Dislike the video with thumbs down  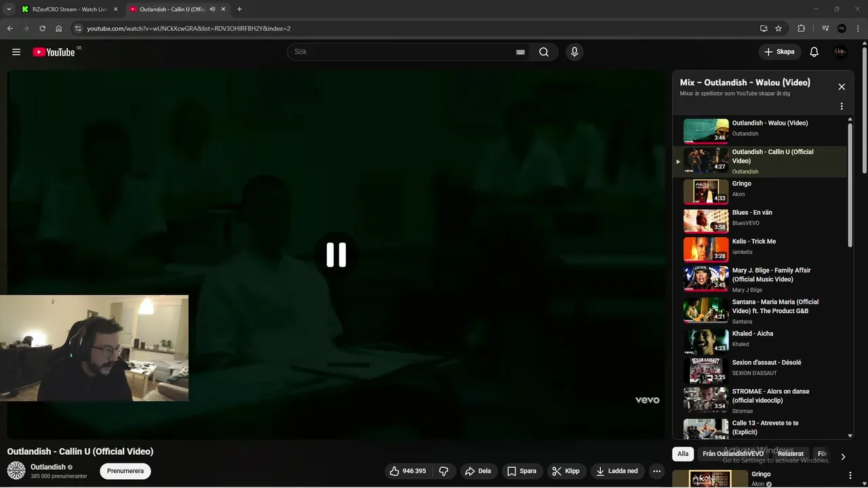444,471
